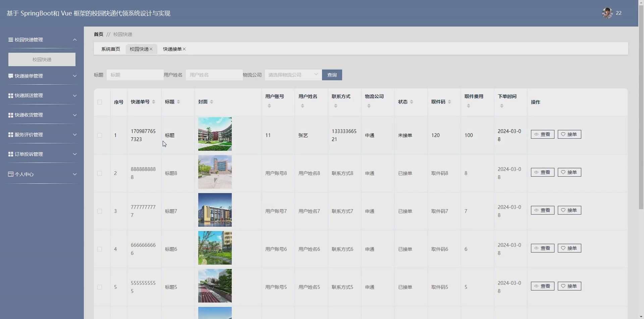The image size is (644, 319).
Task: Sort by 状态 column arrows
Action: tap(412, 102)
